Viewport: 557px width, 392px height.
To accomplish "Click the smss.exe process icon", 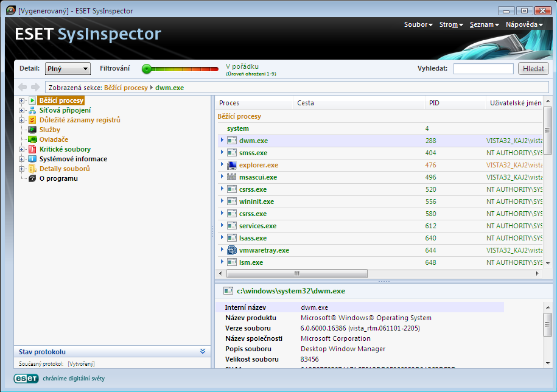I will (x=232, y=153).
